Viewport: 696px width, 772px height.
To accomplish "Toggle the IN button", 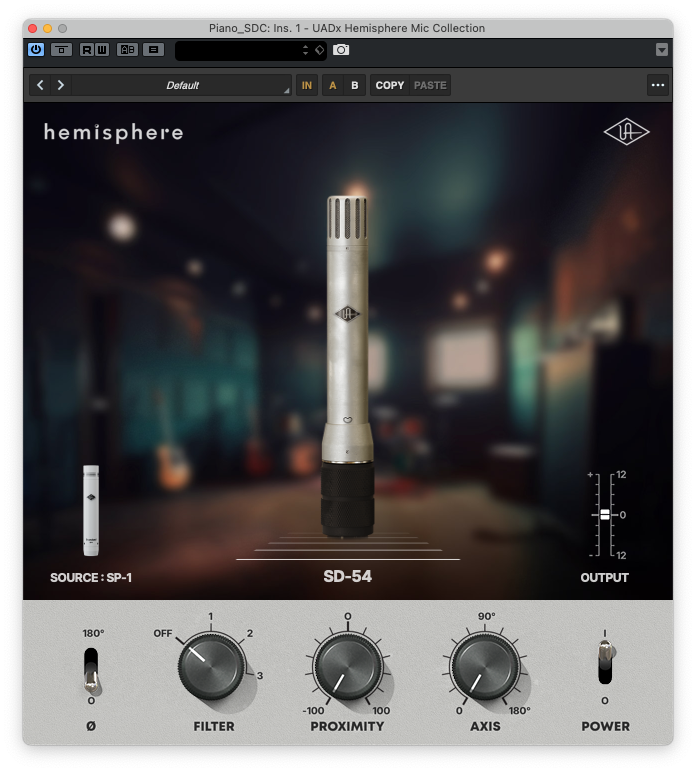I will 307,85.
